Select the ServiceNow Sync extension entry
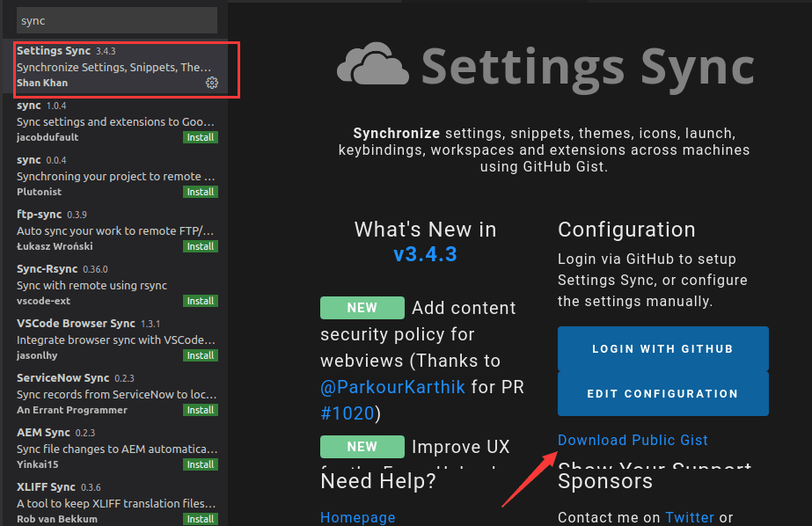Viewport: 812px width, 526px height. tap(116, 394)
